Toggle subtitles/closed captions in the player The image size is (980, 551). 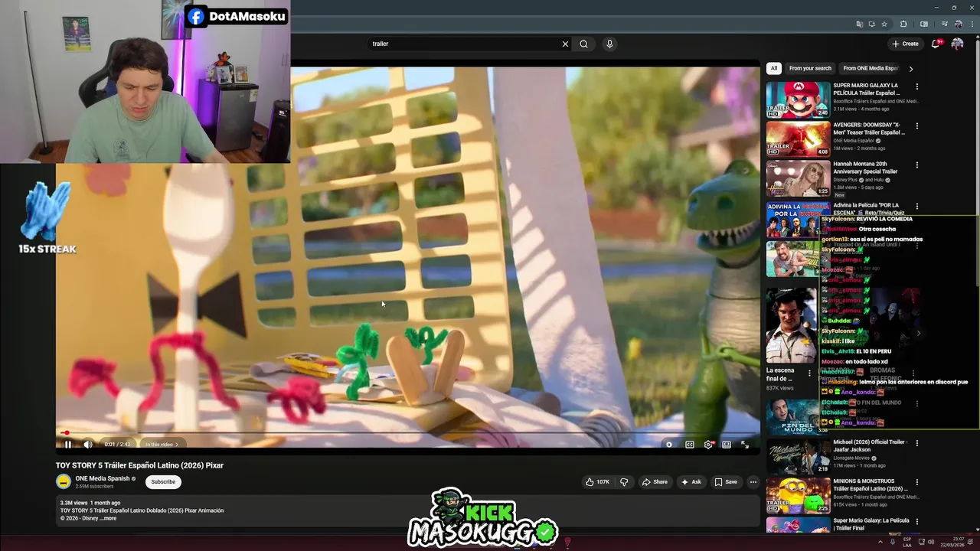point(689,445)
